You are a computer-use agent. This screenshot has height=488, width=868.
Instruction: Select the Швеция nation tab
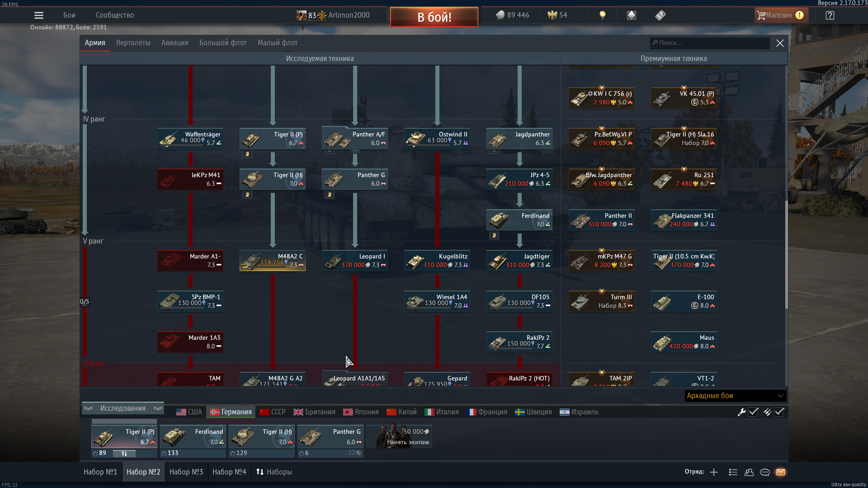click(533, 412)
